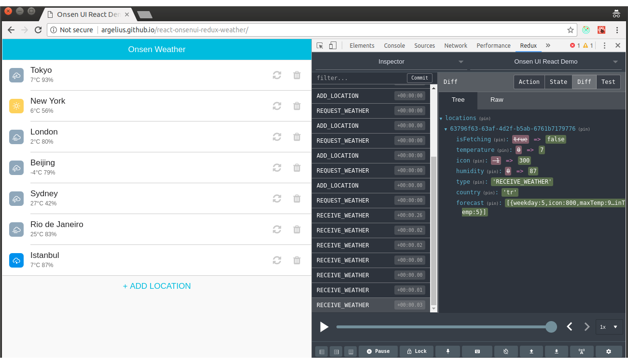Image resolution: width=628 pixels, height=364 pixels.
Task: Show the Action view
Action: 529,82
